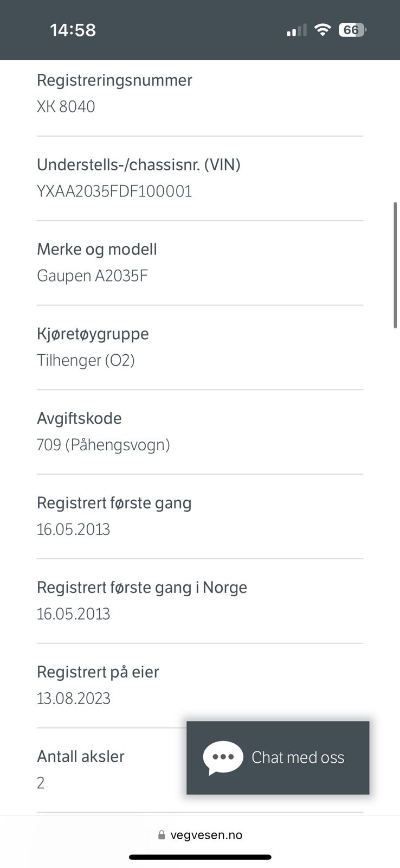Tap the home indicator bar at bottom

coord(200,857)
